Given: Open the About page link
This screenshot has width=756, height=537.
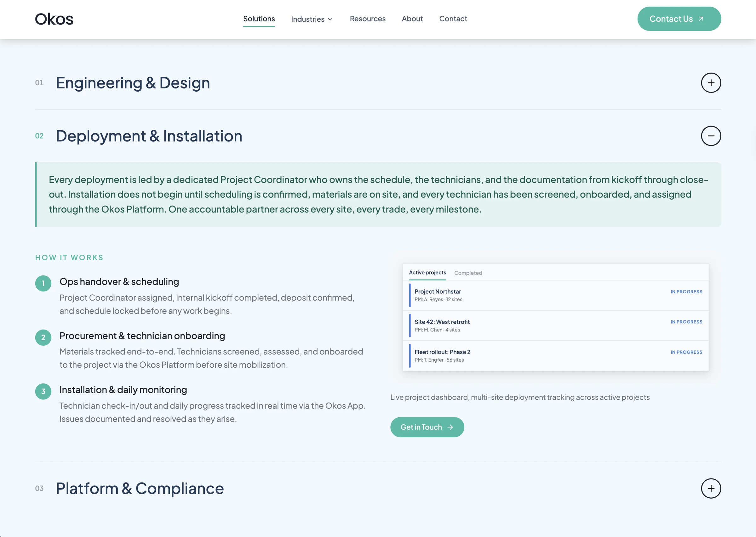Looking at the screenshot, I should tap(412, 19).
